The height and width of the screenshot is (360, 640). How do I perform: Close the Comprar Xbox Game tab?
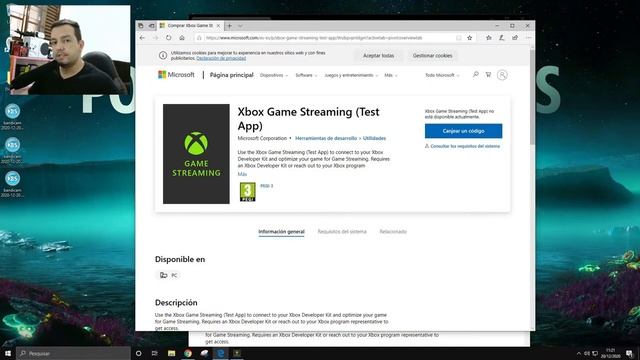point(218,26)
